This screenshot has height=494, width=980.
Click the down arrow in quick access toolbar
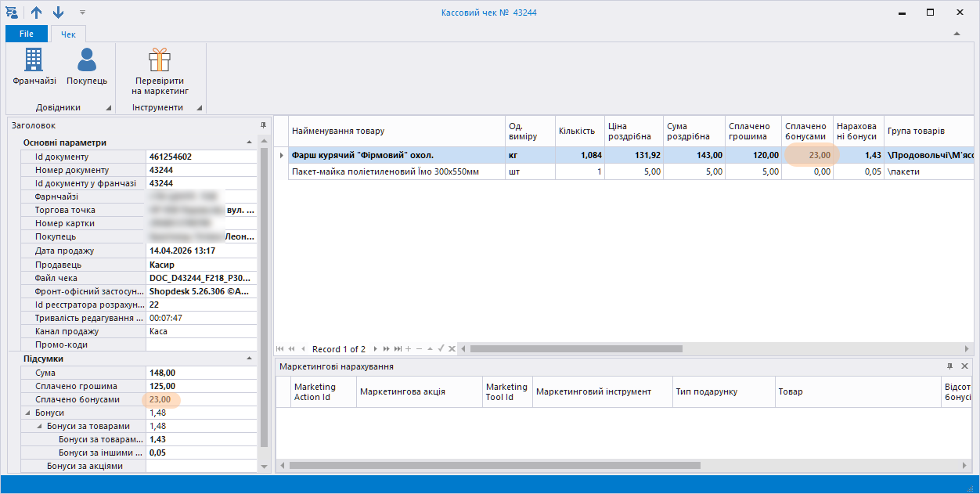coord(59,13)
